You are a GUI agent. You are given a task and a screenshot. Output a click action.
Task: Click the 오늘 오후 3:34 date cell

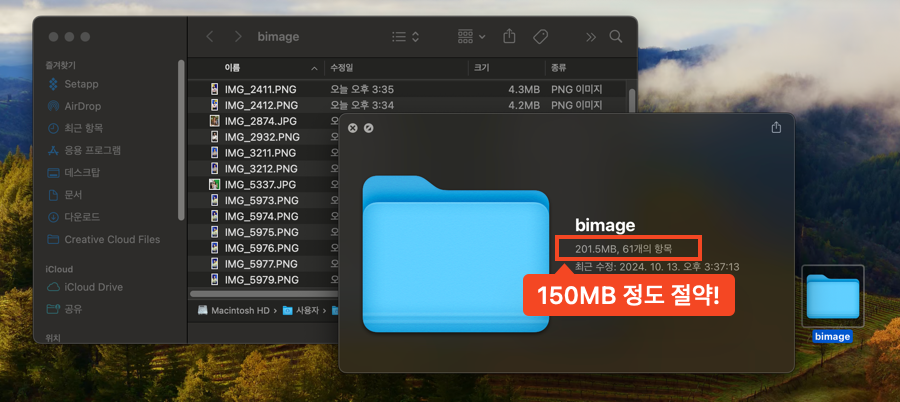tap(362, 106)
